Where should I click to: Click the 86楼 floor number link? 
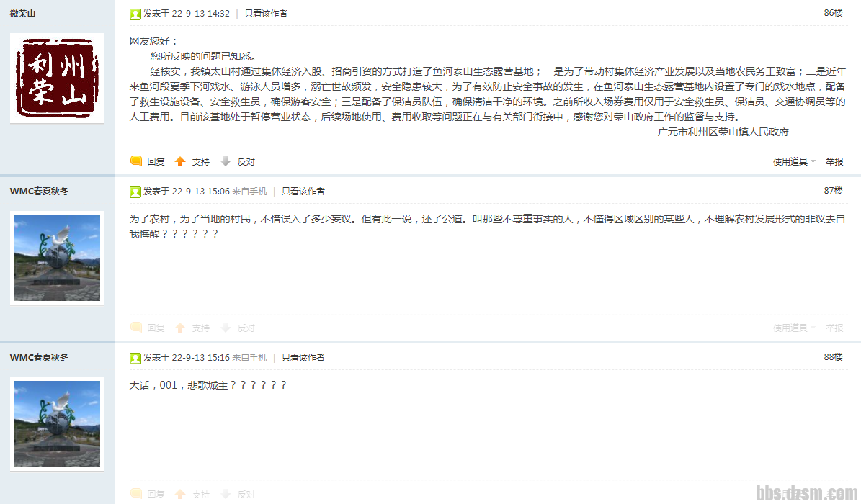tap(833, 13)
